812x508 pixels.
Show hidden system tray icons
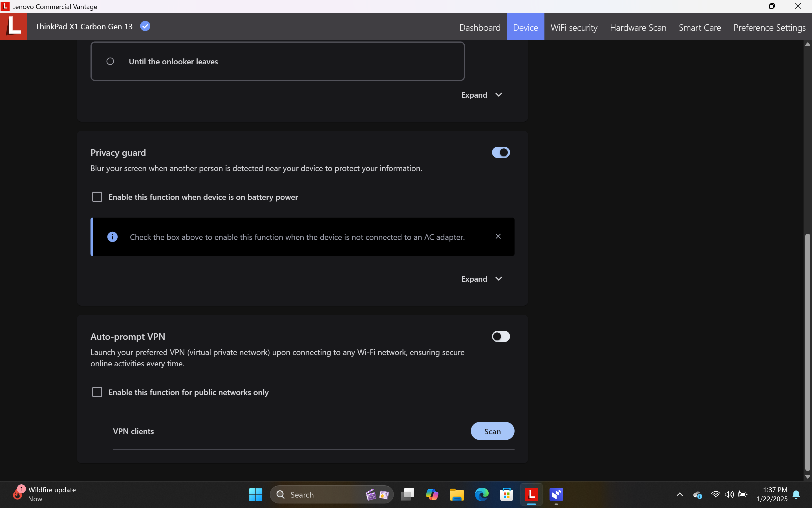tap(679, 494)
